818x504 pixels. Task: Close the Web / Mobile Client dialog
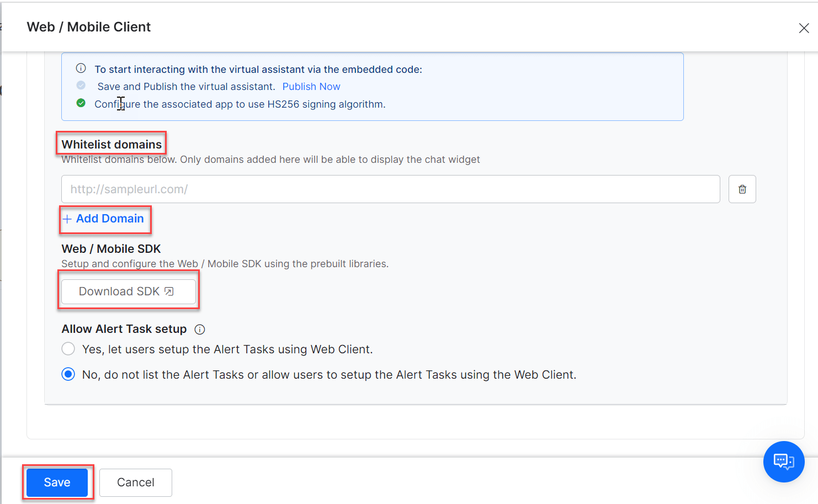(804, 28)
